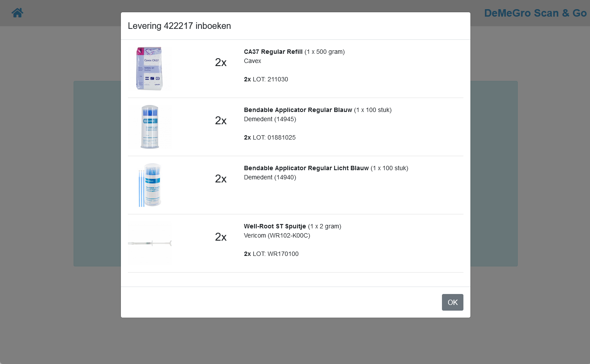Select the light blue applicator thumbnail

point(150,185)
